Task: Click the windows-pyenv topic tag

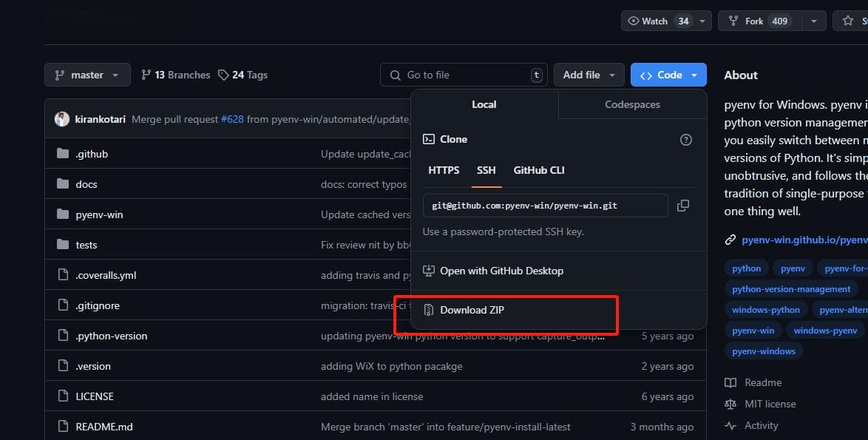Action: click(x=825, y=331)
